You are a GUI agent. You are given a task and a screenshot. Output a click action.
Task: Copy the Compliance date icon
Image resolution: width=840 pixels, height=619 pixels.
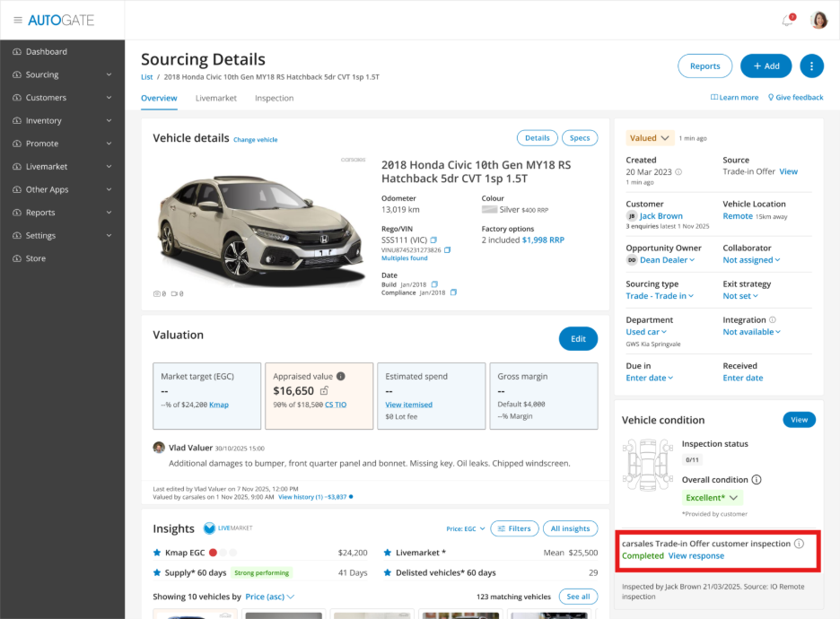[x=453, y=292]
